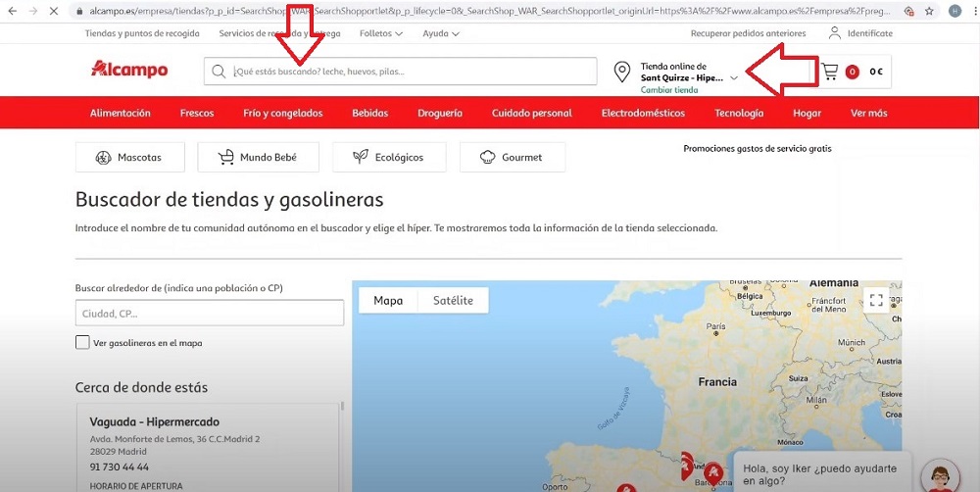Enable 'Ver gasolineras en el mapa' checkbox
Screen dimensions: 980x492
[x=82, y=343]
